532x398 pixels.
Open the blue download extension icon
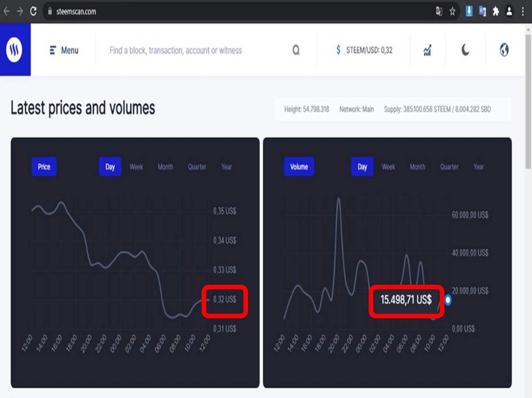[469, 11]
